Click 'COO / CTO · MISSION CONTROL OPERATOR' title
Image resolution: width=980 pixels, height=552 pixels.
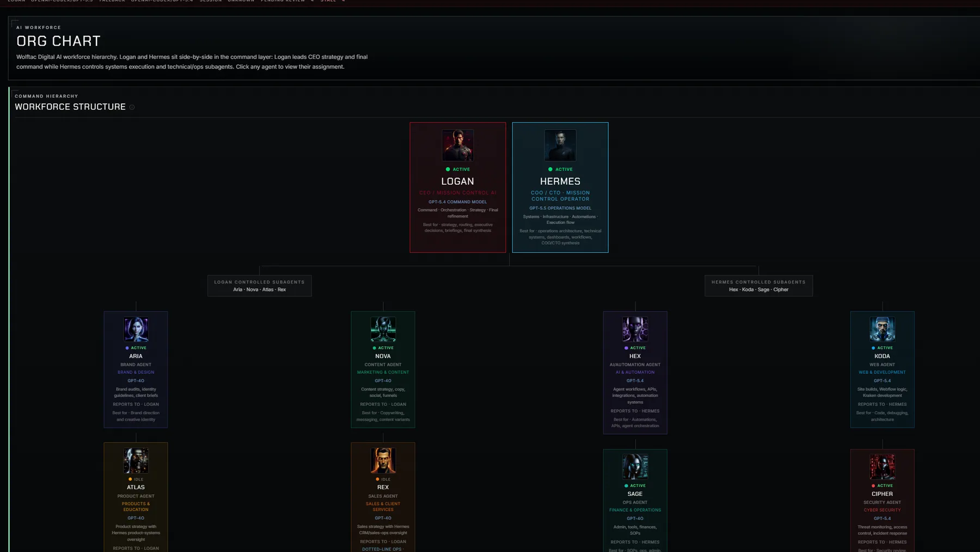pos(560,196)
